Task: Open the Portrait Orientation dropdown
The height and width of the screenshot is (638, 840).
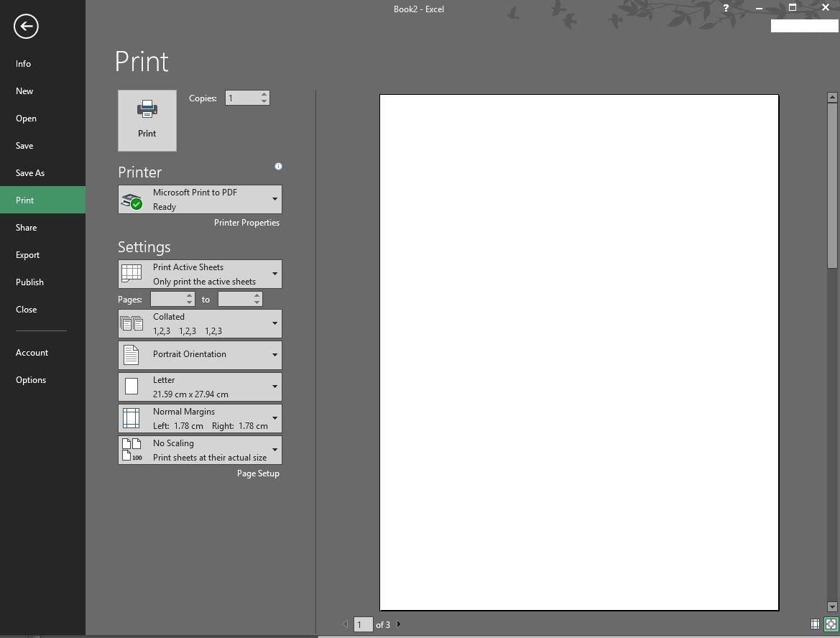Action: point(200,355)
